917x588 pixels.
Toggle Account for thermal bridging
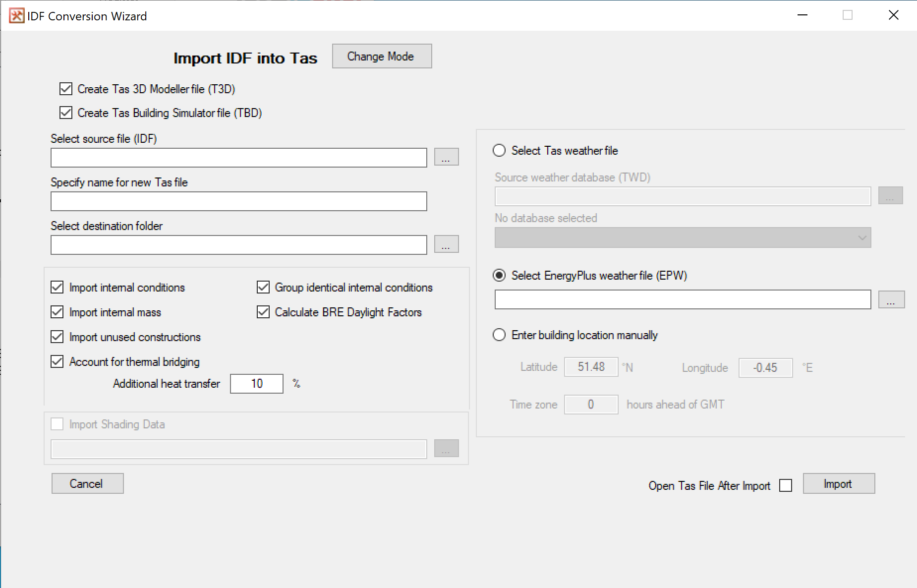tap(57, 361)
